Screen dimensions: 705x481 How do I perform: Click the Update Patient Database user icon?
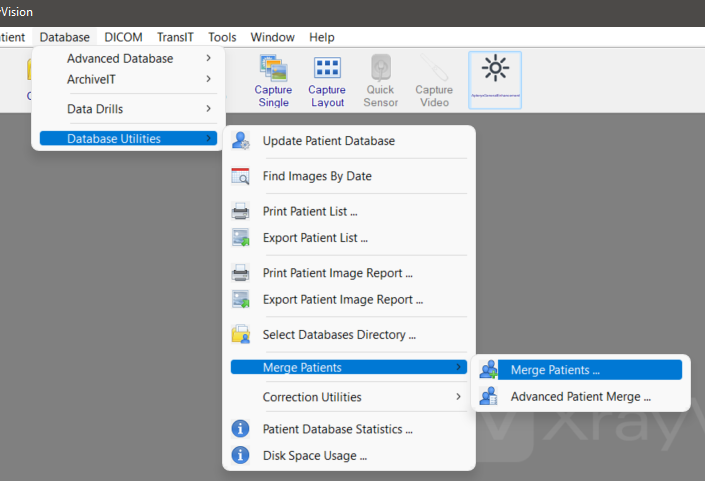tap(241, 141)
